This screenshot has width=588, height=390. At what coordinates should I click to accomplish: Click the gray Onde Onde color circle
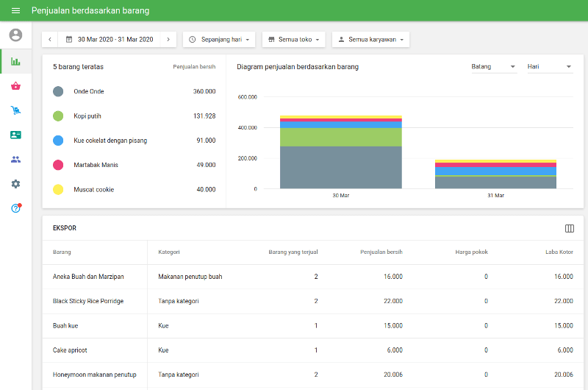tap(58, 91)
